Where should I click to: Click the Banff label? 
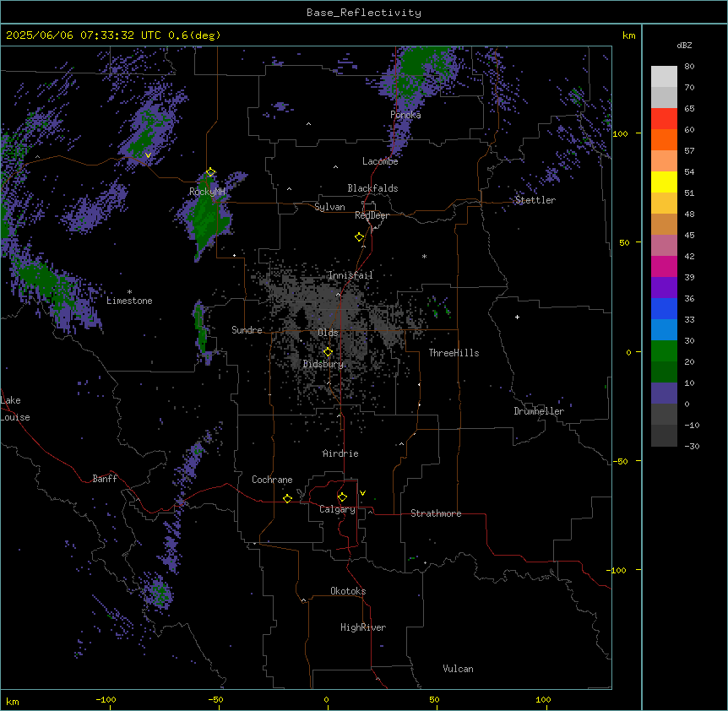[x=105, y=479]
